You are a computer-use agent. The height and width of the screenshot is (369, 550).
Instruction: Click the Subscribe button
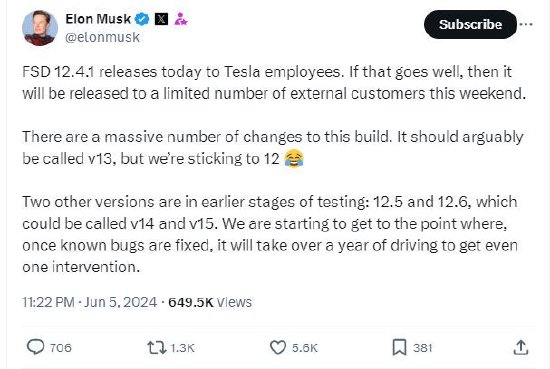click(x=470, y=24)
